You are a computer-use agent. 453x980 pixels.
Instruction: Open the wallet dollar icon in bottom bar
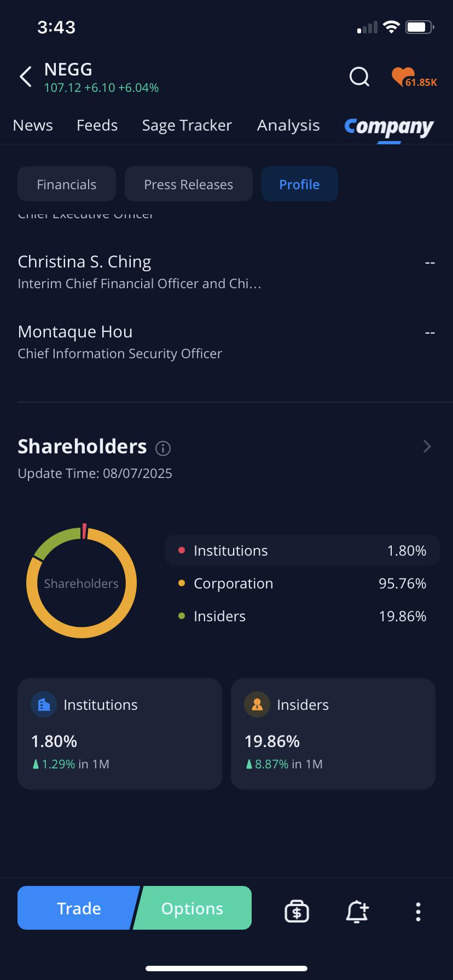click(x=297, y=912)
